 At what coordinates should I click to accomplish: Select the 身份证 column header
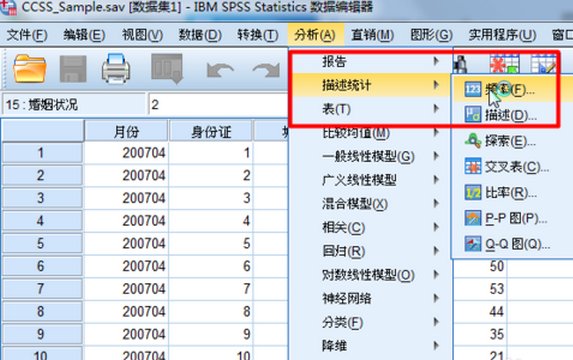(210, 131)
